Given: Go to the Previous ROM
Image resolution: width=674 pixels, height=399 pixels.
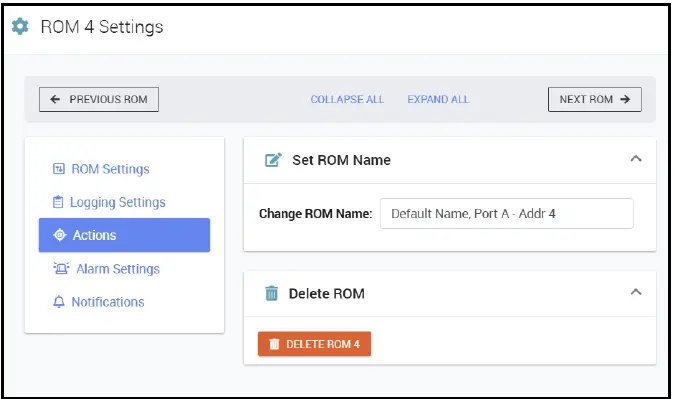Looking at the screenshot, I should tap(99, 99).
